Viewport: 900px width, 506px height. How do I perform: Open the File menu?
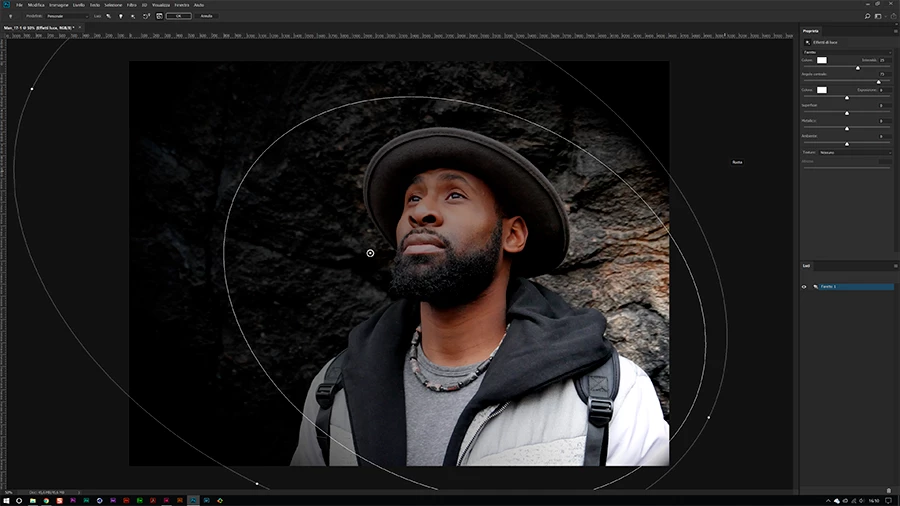[x=19, y=5]
